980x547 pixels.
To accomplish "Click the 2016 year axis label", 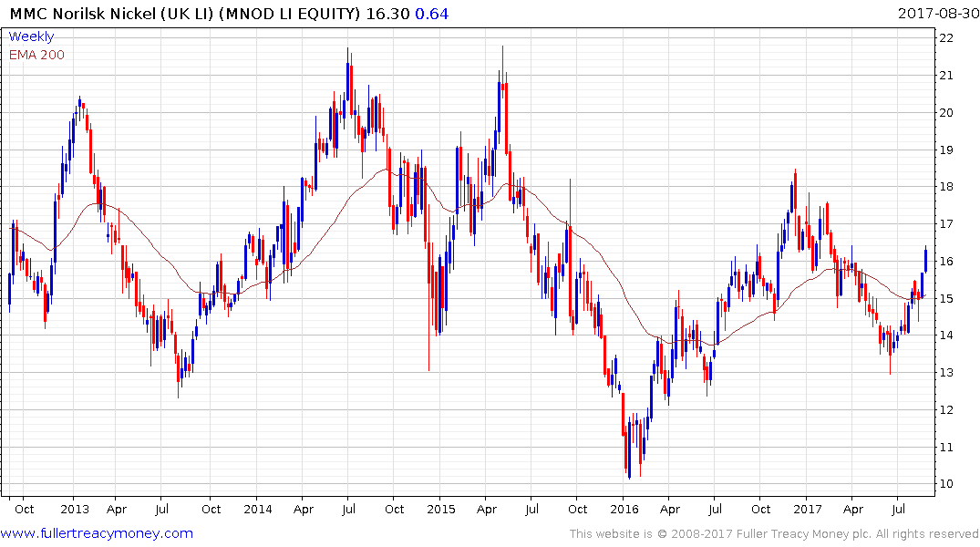I will 624,509.
